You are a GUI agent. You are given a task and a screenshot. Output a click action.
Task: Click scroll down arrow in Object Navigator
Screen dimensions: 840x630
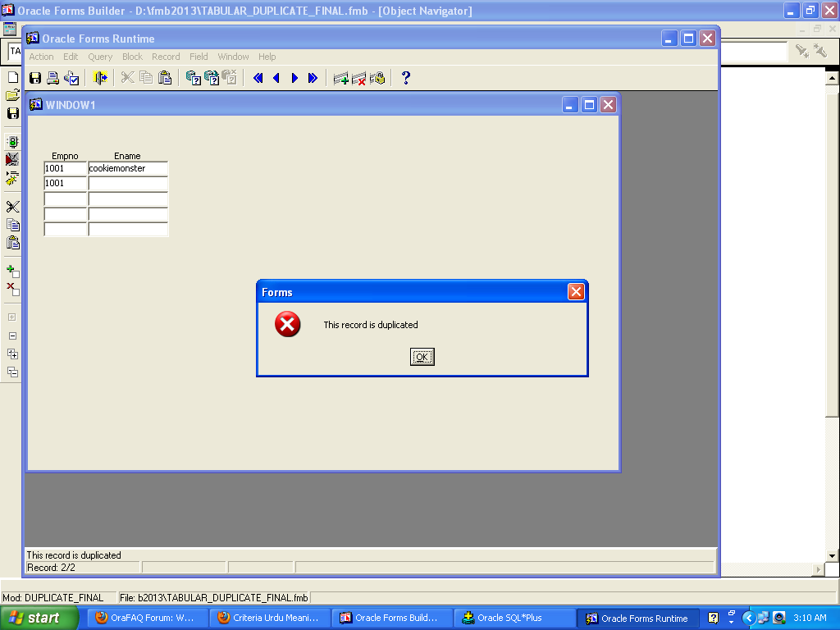pos(832,555)
